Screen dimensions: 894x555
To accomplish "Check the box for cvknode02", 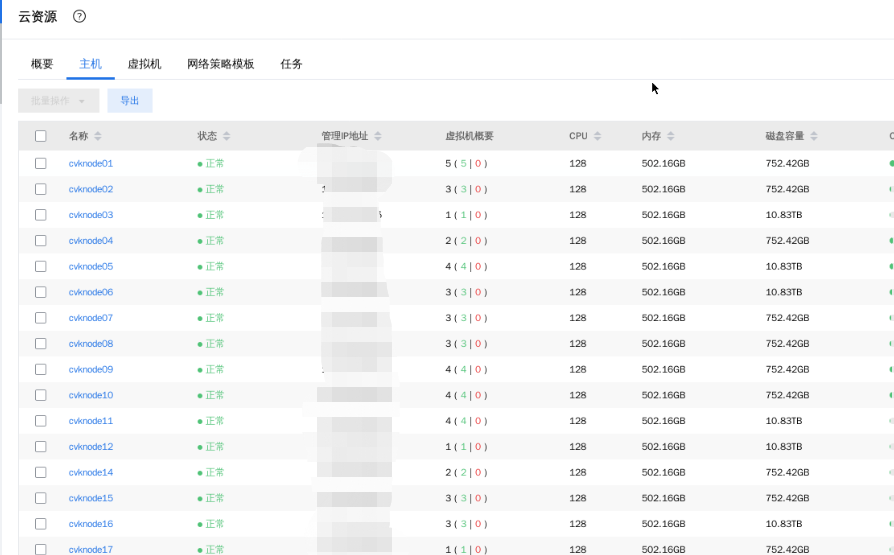I will coord(40,189).
